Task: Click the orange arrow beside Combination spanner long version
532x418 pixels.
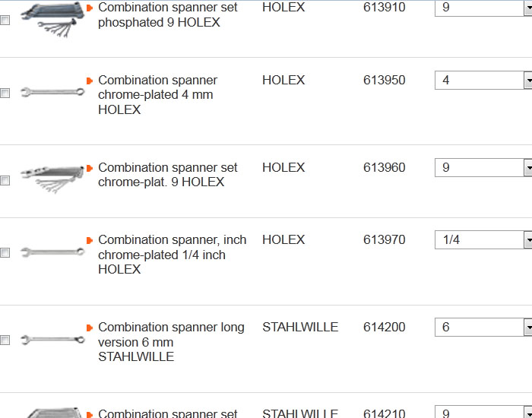Action: click(90, 327)
